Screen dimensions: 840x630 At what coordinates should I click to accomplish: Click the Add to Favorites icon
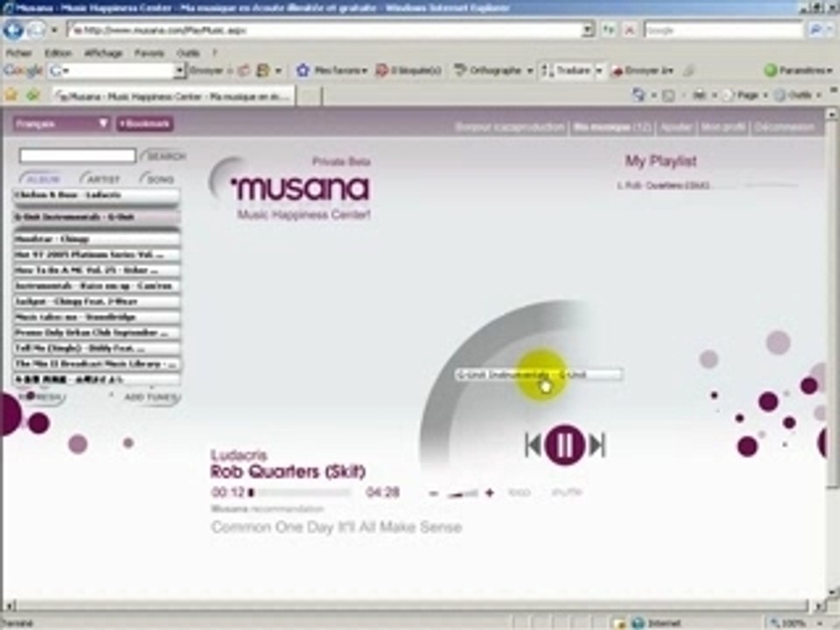(33, 95)
